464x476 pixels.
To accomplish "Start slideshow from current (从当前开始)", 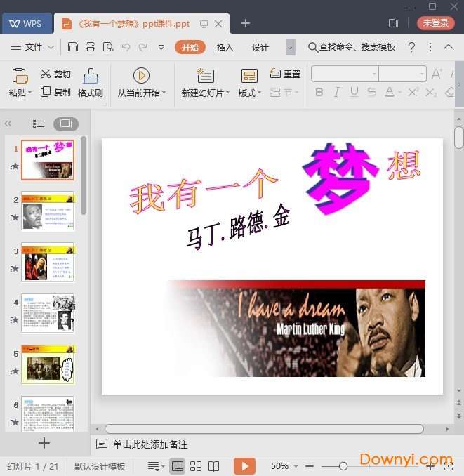I will tap(141, 76).
